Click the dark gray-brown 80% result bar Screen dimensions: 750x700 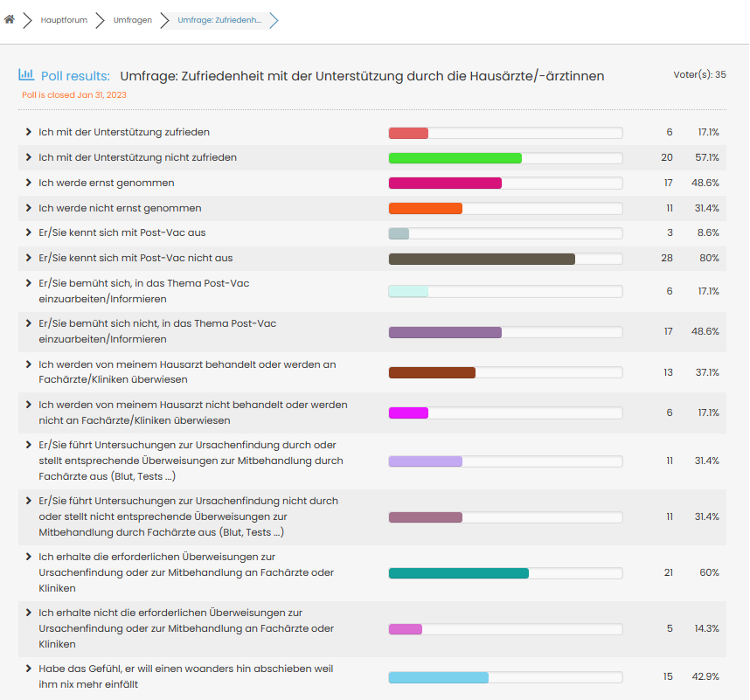pos(482,259)
